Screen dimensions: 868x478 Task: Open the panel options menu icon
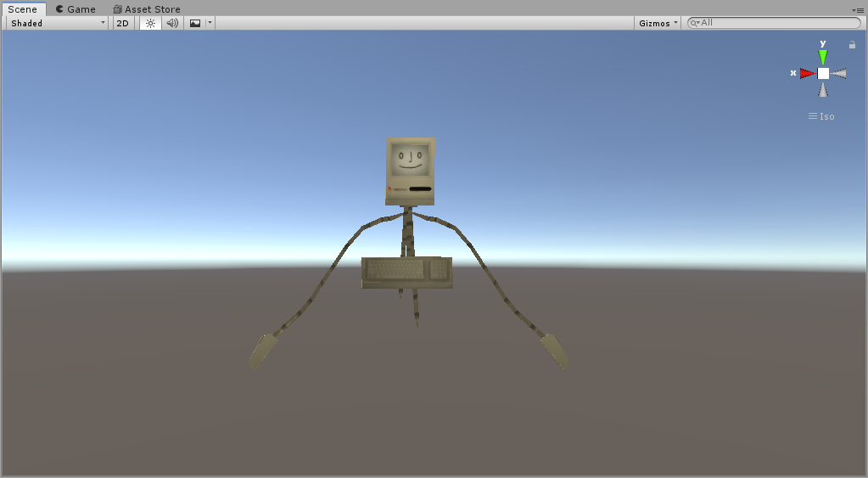coord(858,10)
